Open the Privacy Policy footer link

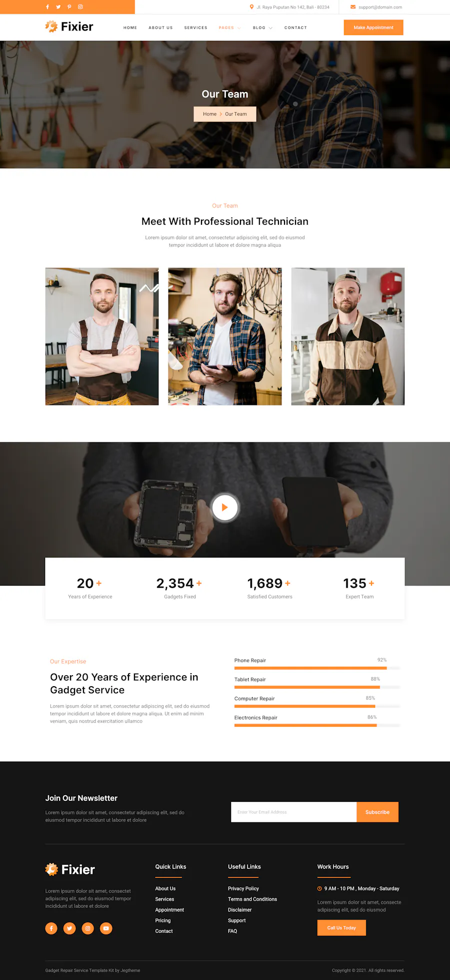243,889
